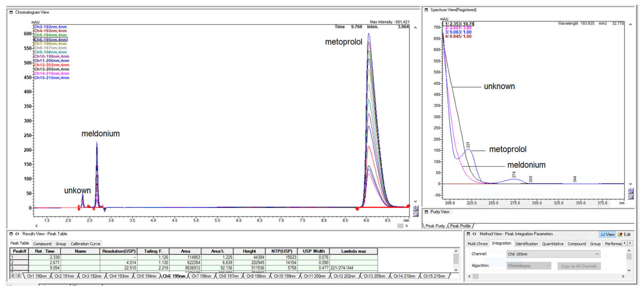Click Purity View panel window icon
Image resolution: width=644 pixels, height=291 pixels.
[426, 212]
